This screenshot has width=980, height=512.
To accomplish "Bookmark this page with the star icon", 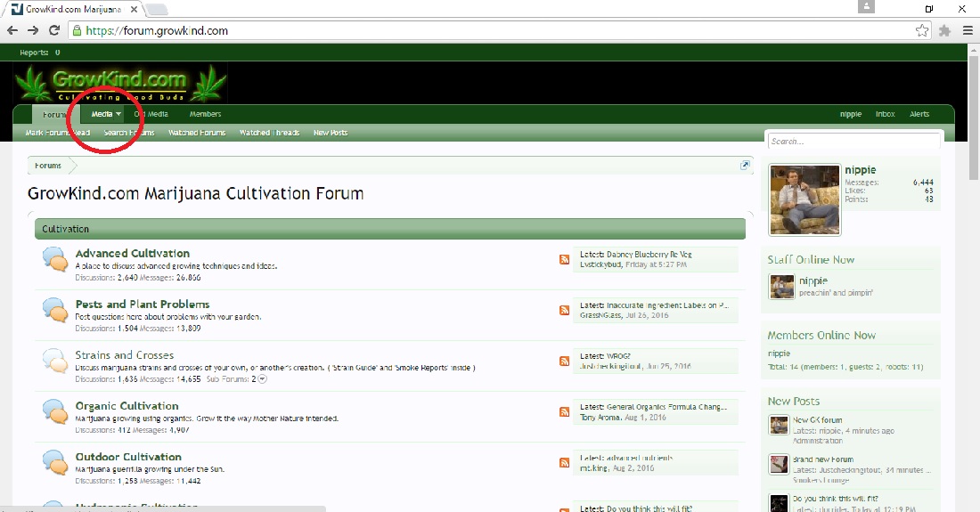I will coord(922,30).
